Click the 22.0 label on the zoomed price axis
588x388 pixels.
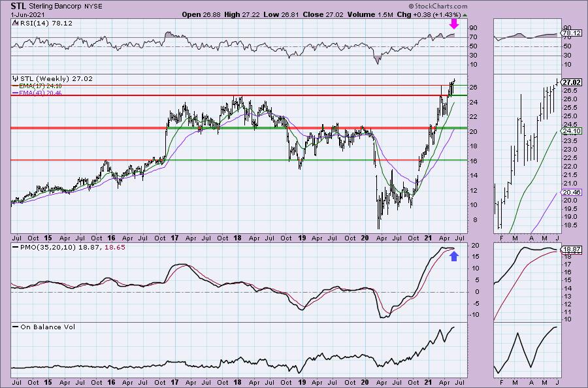[x=570, y=167]
